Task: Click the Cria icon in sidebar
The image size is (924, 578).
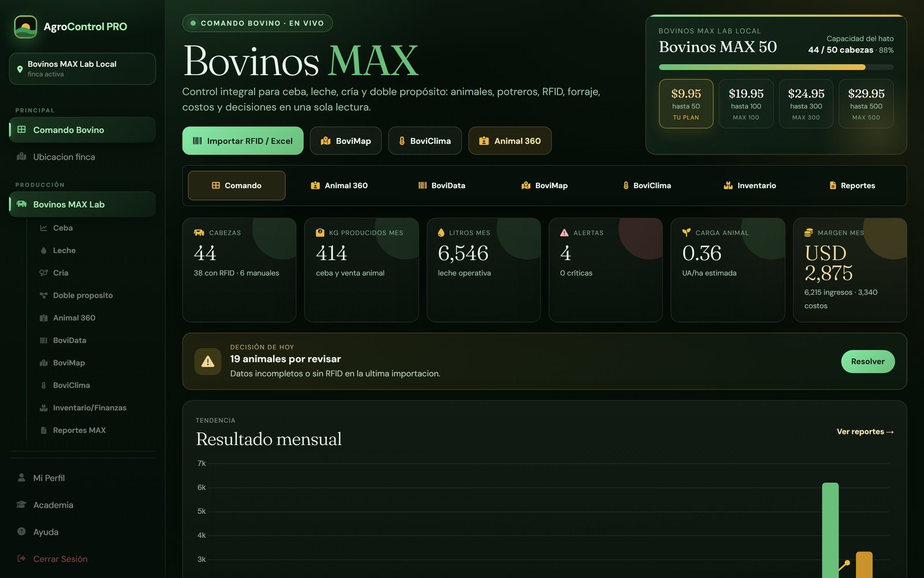Action: 43,273
